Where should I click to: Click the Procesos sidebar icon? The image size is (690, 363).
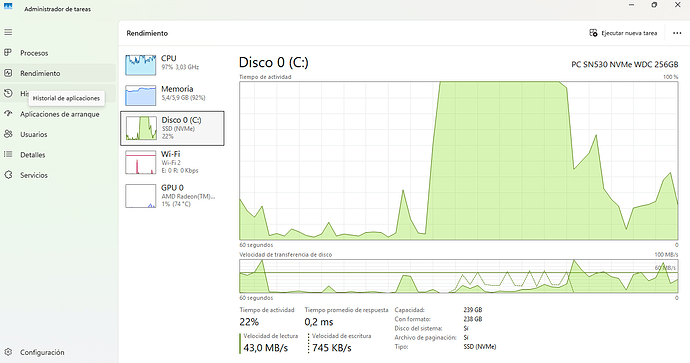tap(8, 53)
